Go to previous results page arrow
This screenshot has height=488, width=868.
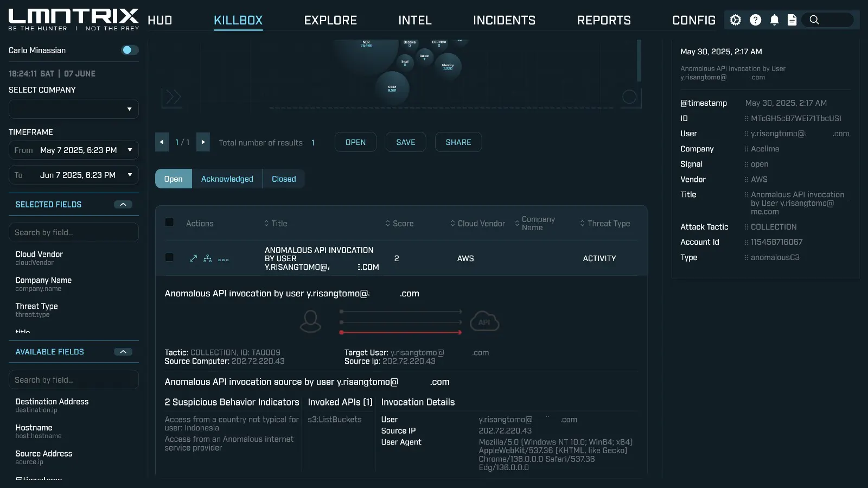click(162, 142)
